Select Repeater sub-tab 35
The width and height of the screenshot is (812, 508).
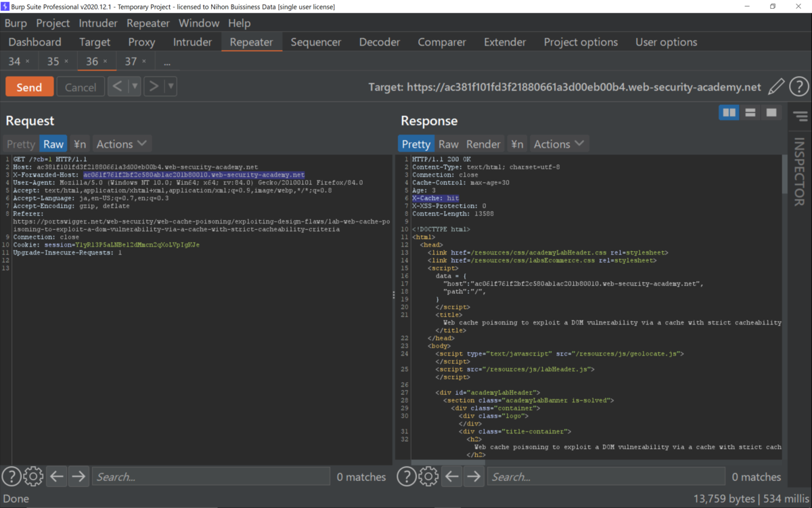point(53,61)
